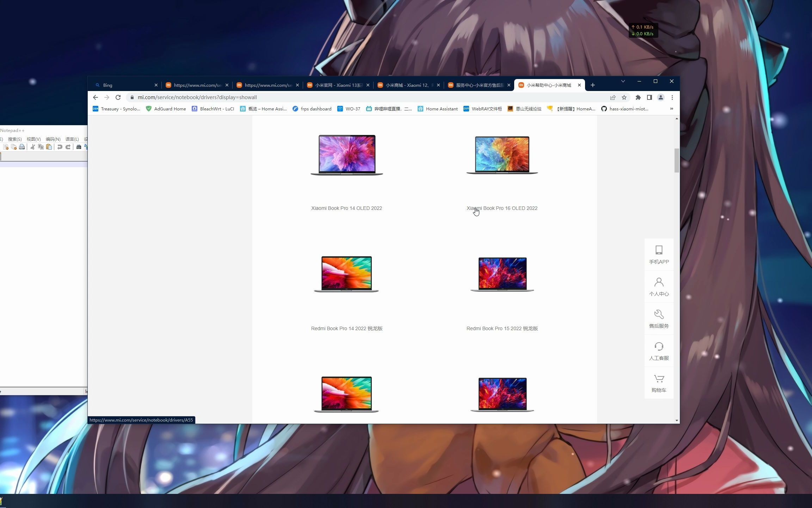812x508 pixels.
Task: Open 视图(V) menu in Notepad++
Action: [x=33, y=139]
